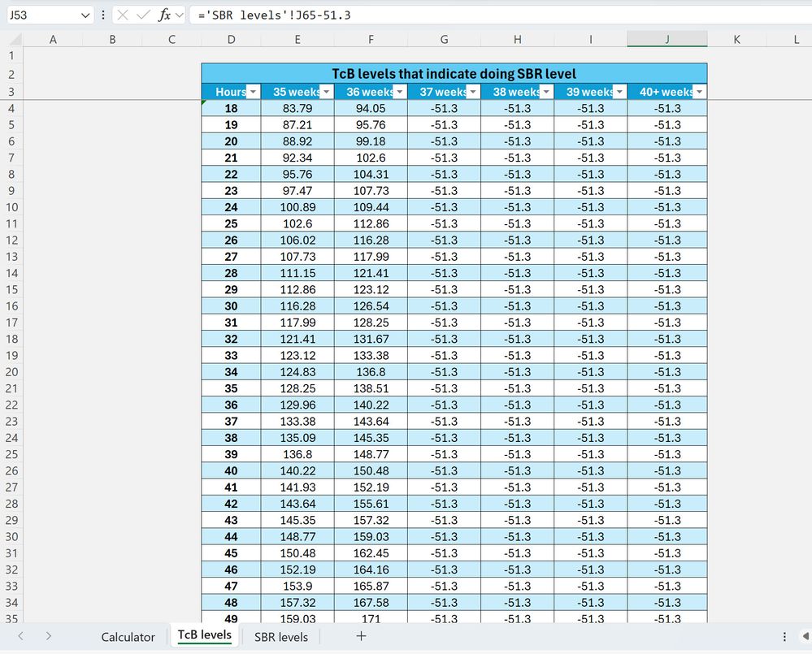Select column K header
This screenshot has height=654, width=812.
[x=737, y=39]
